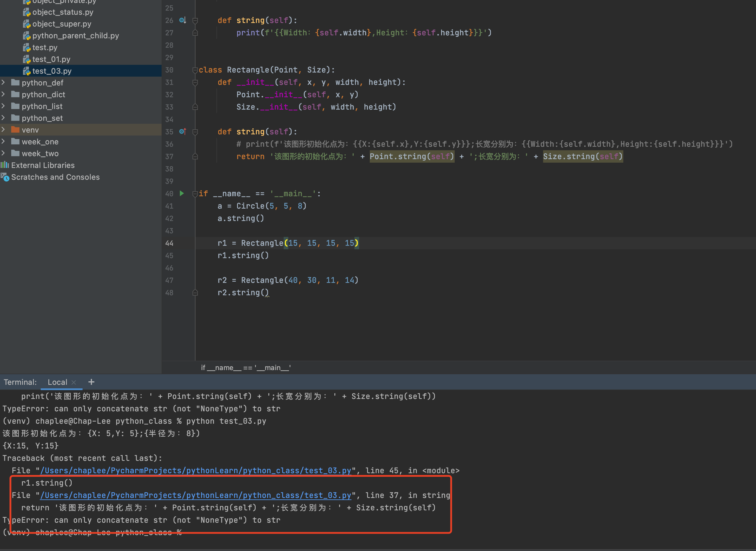Click fold end marker on line 33
The image size is (756, 551).
coord(195,107)
